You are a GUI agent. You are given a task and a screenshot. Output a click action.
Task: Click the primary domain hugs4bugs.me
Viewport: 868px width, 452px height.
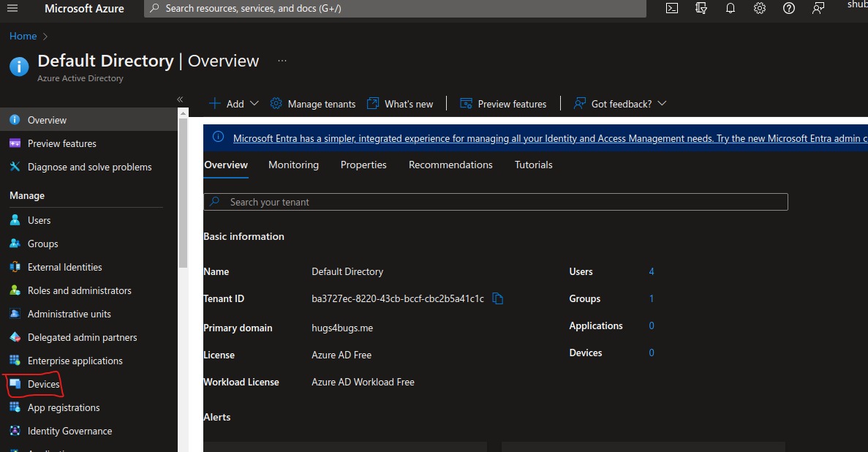click(x=342, y=328)
